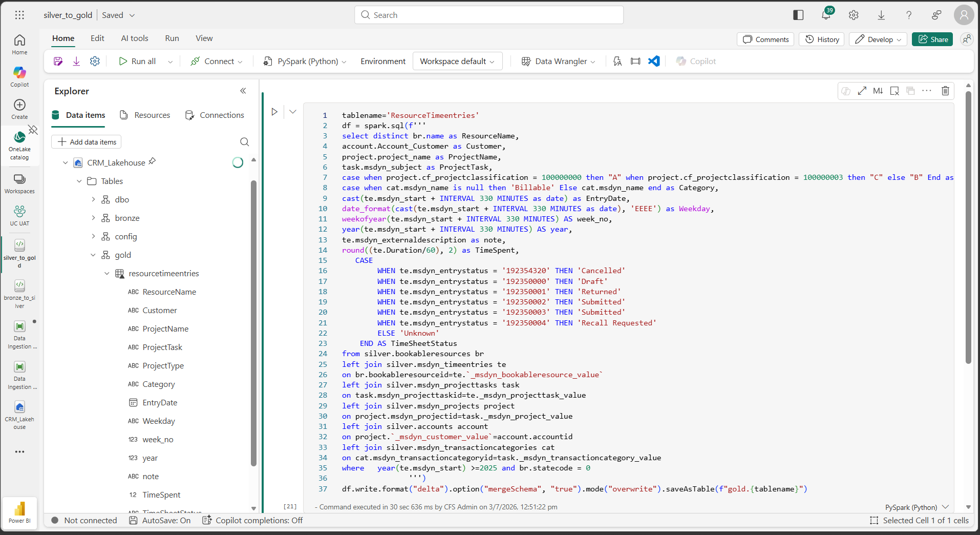This screenshot has width=980, height=535.
Task: Open UC UAT workspace in left navigation
Action: 19,216
